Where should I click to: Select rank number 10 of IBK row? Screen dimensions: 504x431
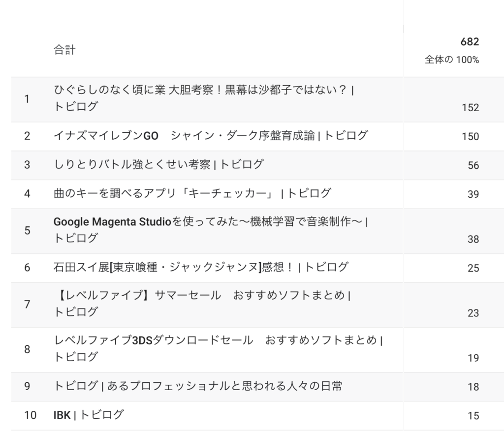(x=30, y=415)
